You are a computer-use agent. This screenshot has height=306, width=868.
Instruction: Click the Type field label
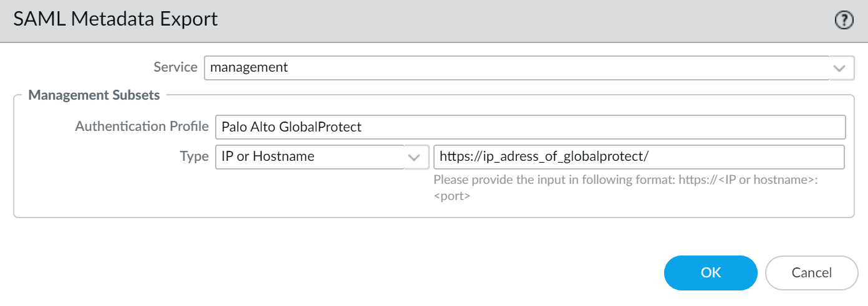coord(194,156)
